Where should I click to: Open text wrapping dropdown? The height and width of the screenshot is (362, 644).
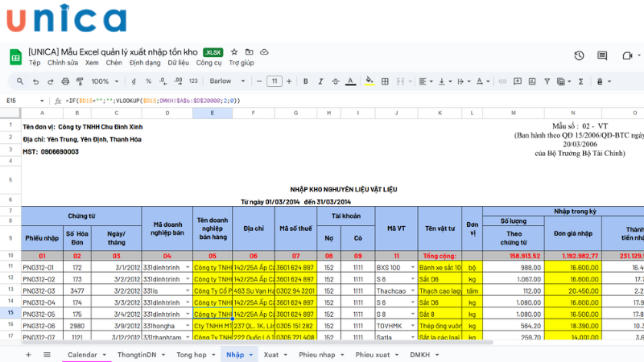click(464, 81)
